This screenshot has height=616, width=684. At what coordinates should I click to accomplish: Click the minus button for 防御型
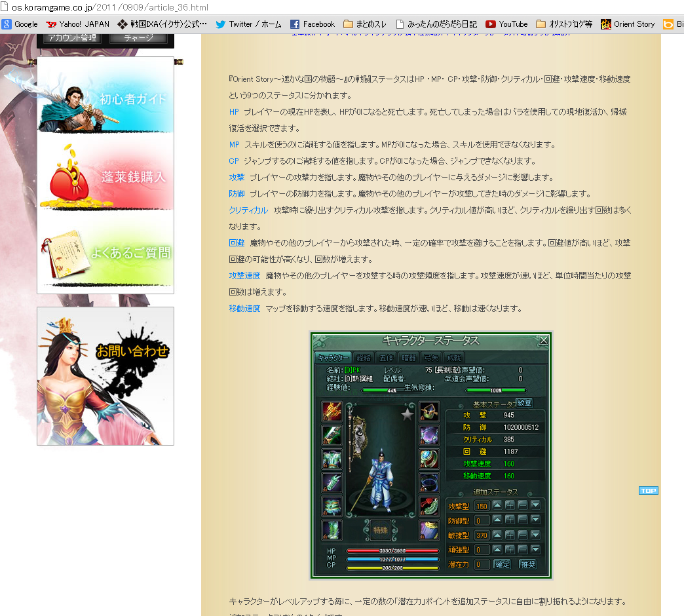[523, 520]
